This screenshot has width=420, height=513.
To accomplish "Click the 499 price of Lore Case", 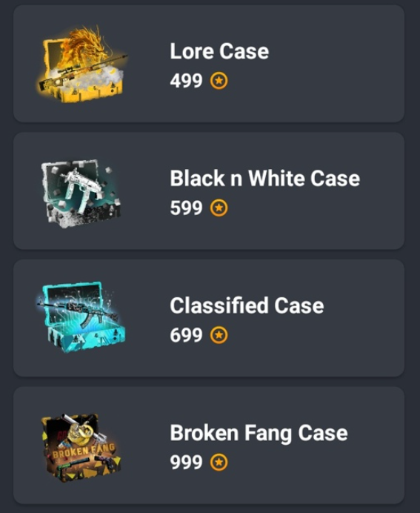I will (x=187, y=81).
